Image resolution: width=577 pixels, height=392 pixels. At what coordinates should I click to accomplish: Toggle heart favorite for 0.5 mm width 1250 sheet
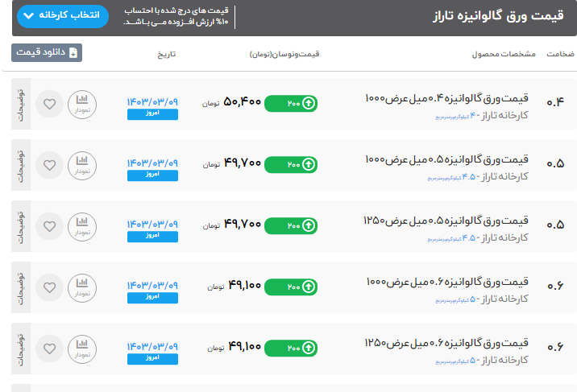coord(50,225)
